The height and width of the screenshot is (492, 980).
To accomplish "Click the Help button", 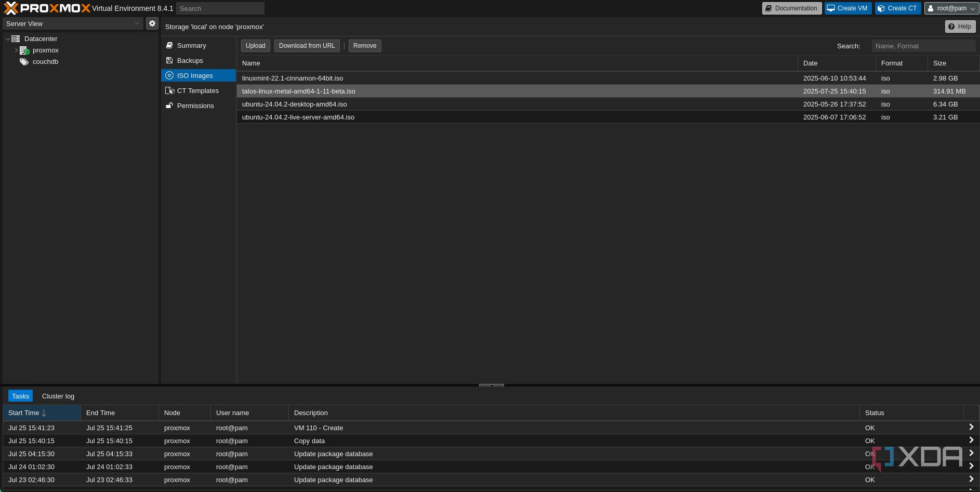I will point(960,26).
